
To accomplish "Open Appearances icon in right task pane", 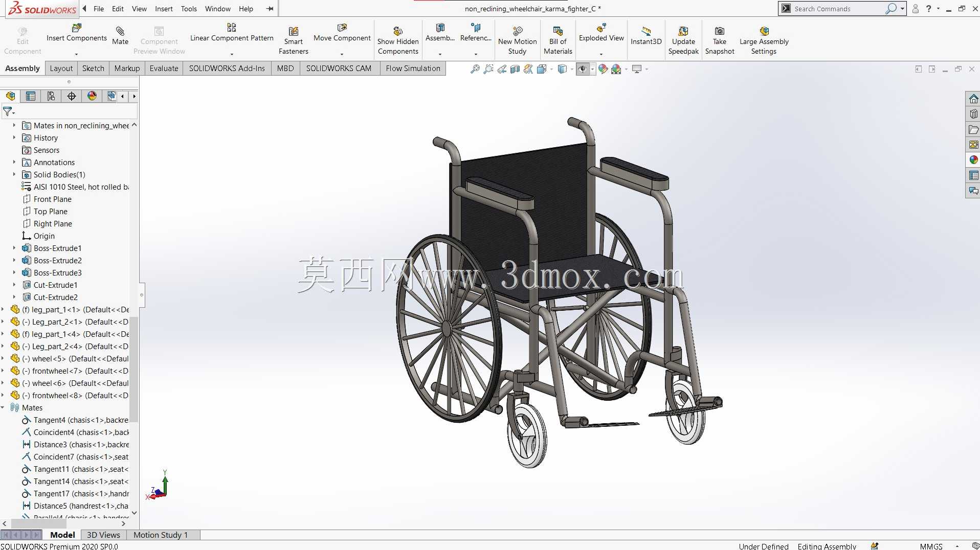I will pos(973,160).
